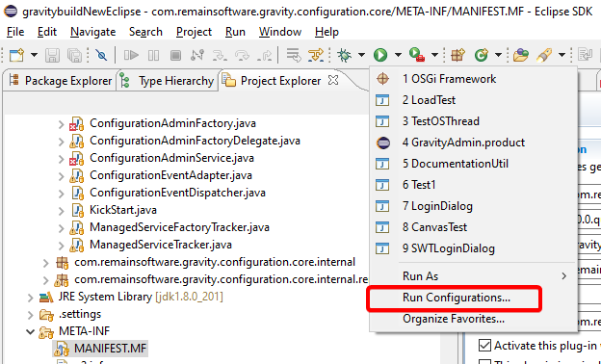Select Run Configurations... menu entry

click(x=457, y=298)
